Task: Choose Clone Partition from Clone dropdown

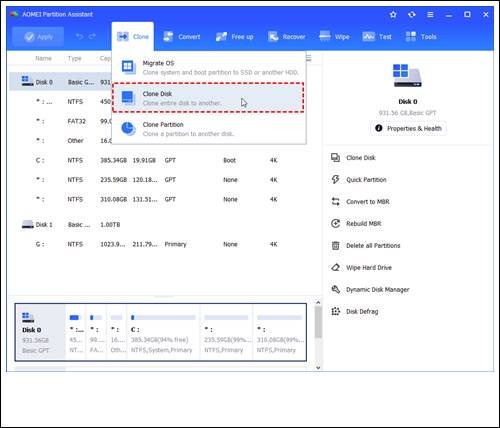Action: click(209, 129)
